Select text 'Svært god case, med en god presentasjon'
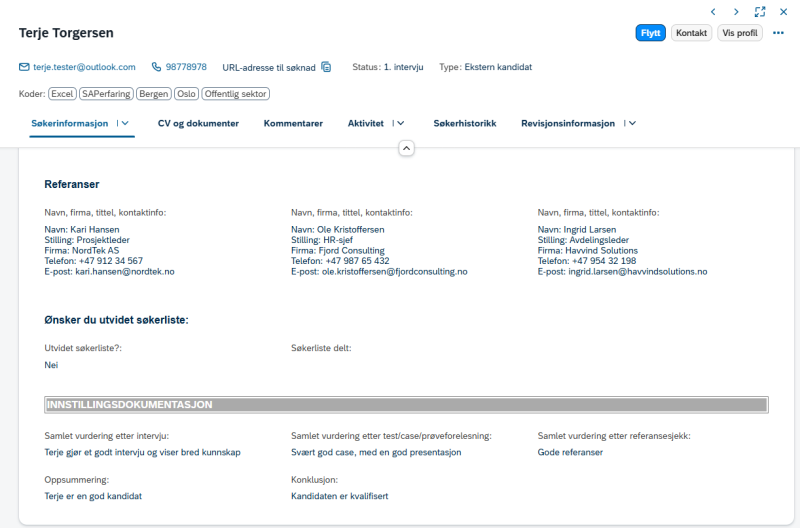This screenshot has height=528, width=800. (376, 452)
